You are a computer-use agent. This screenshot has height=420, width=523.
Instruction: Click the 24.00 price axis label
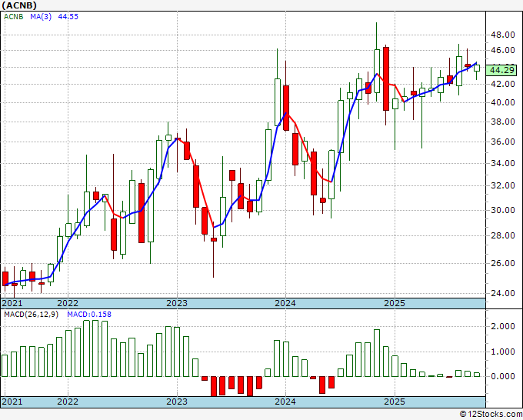[x=503, y=293]
